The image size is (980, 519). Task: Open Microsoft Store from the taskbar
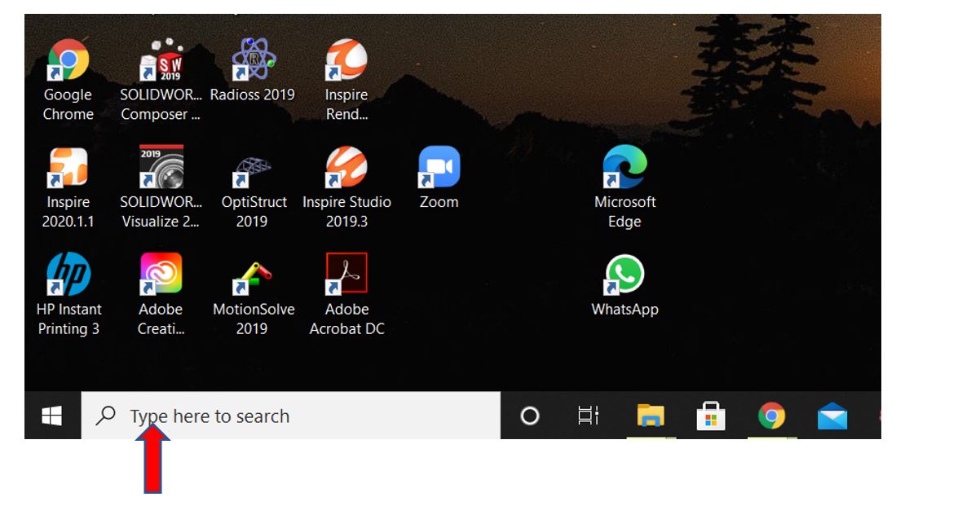[x=711, y=416]
